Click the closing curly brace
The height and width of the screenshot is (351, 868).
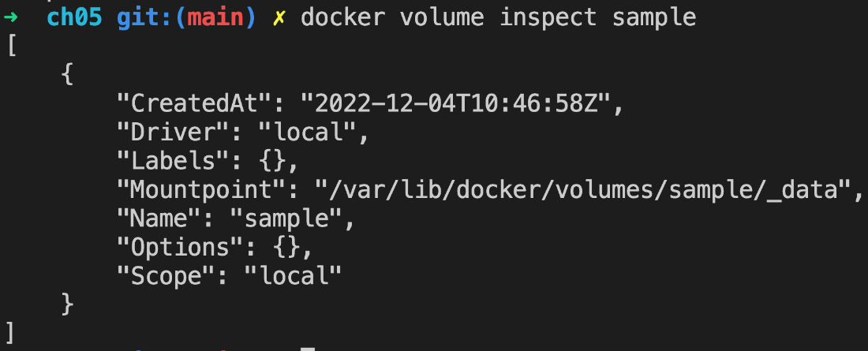tap(68, 304)
